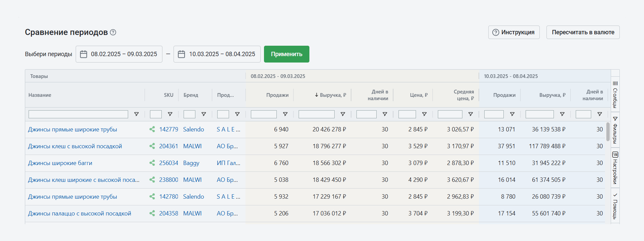Click share icon for SKU 238800
The width and height of the screenshot is (644, 241).
pos(152,180)
